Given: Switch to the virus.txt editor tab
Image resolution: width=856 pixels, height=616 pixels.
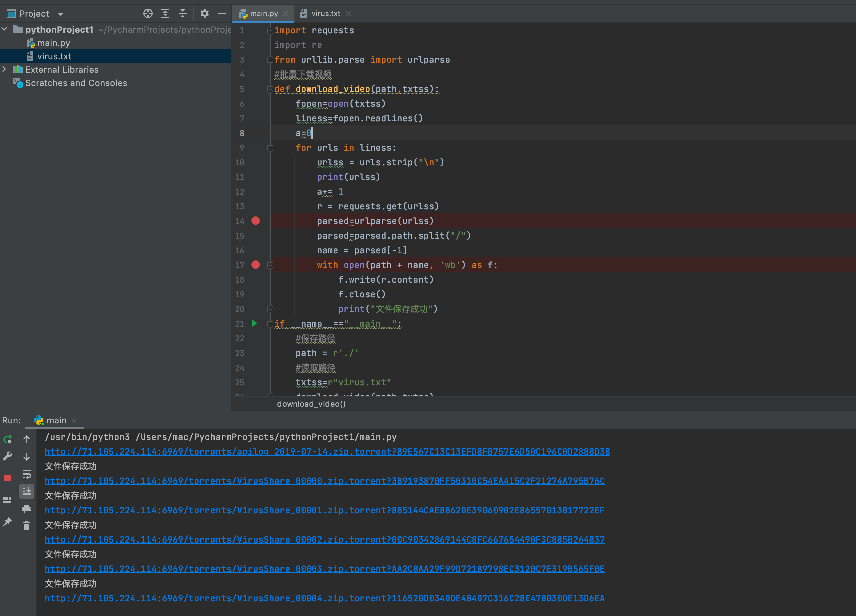Looking at the screenshot, I should coord(325,14).
